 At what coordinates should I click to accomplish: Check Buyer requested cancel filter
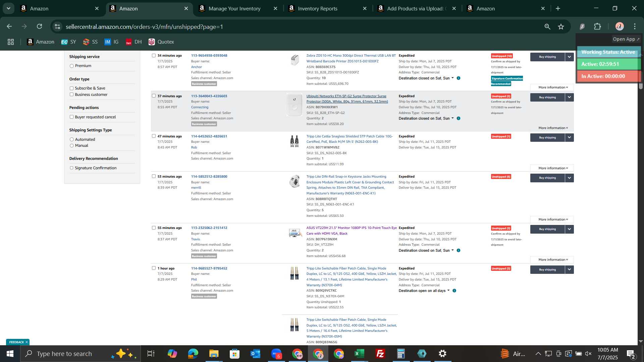pos(71,117)
